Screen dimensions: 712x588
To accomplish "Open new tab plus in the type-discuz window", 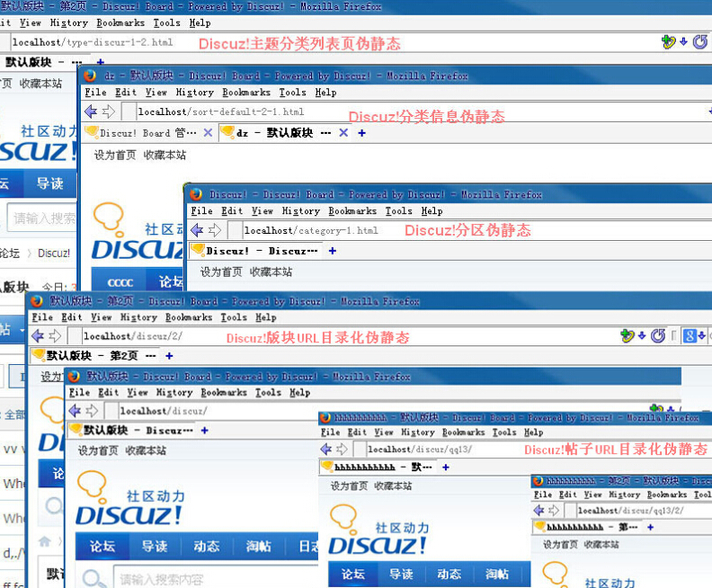I will click(x=101, y=62).
